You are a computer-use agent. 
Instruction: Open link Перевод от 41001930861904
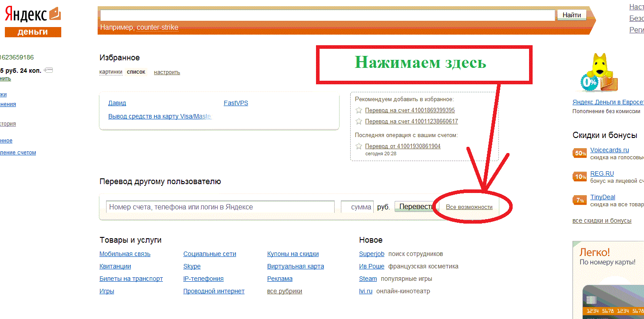(x=403, y=146)
